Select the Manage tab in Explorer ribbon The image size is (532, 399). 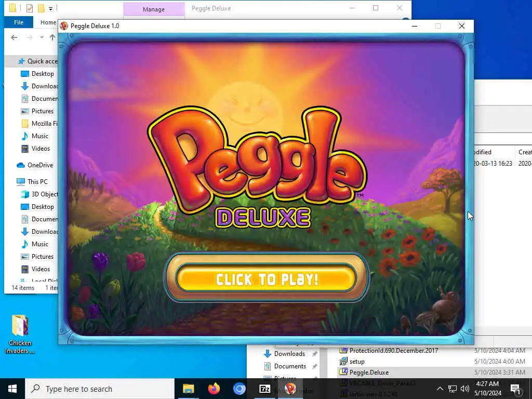coord(154,9)
